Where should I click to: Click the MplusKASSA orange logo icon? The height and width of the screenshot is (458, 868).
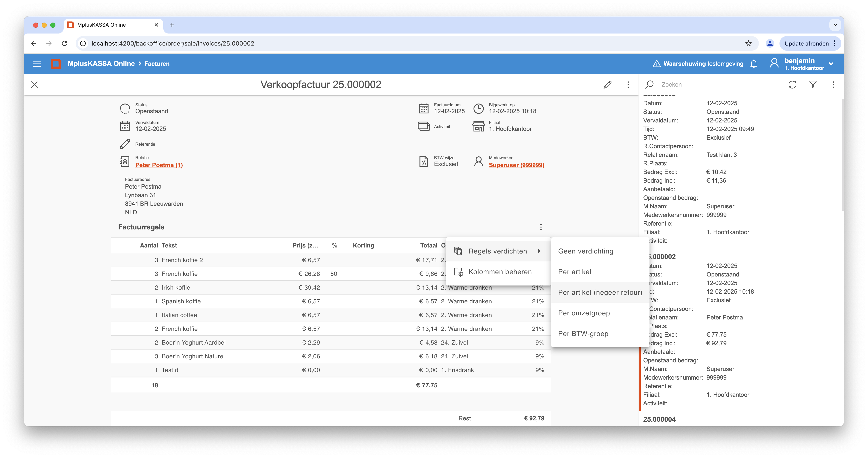coord(56,64)
